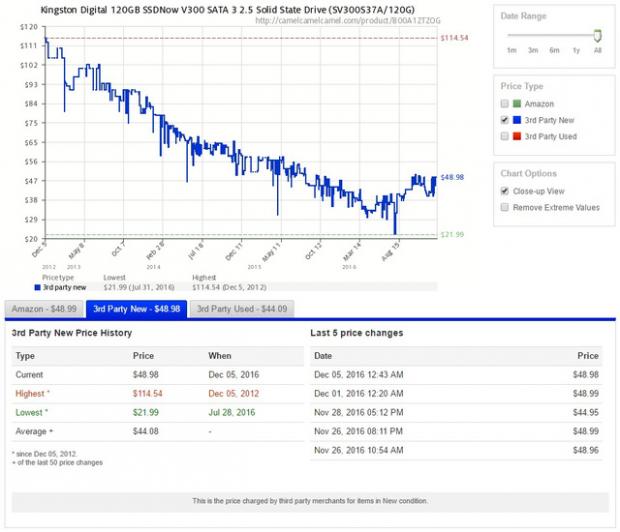This screenshot has width=620, height=532.
Task: Enable the Amazon price type checkbox
Action: (x=505, y=103)
